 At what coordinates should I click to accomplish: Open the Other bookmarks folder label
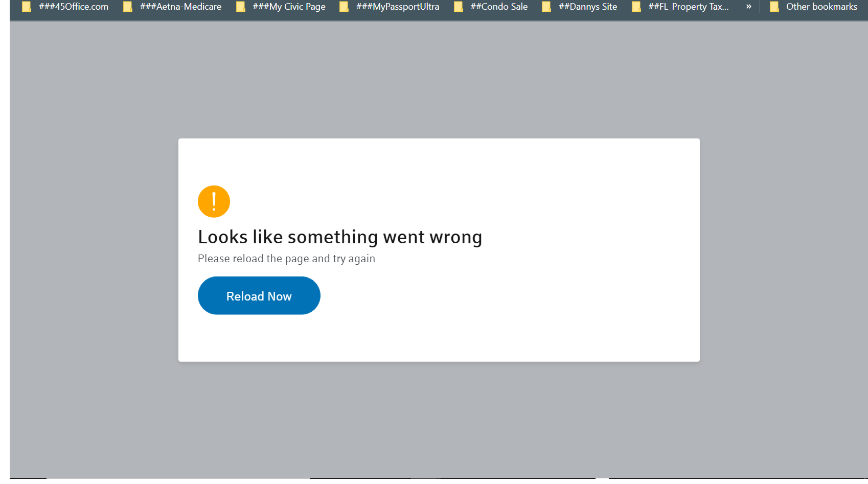click(821, 7)
